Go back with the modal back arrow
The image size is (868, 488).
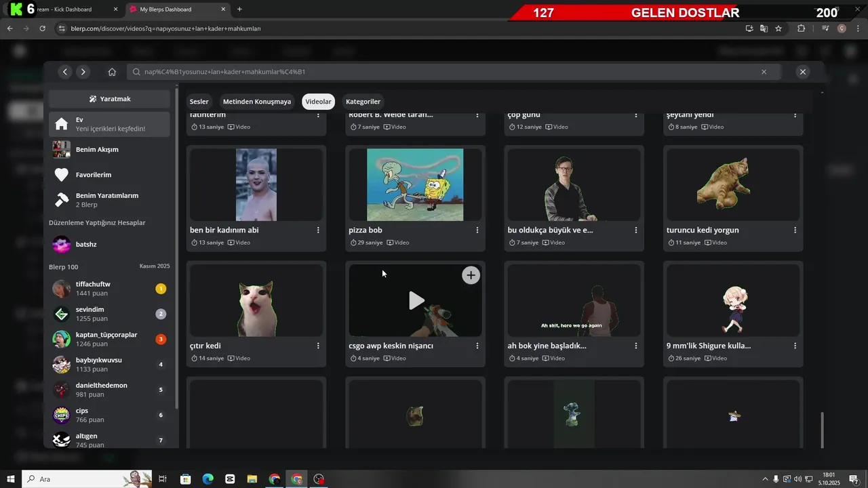pyautogui.click(x=65, y=72)
